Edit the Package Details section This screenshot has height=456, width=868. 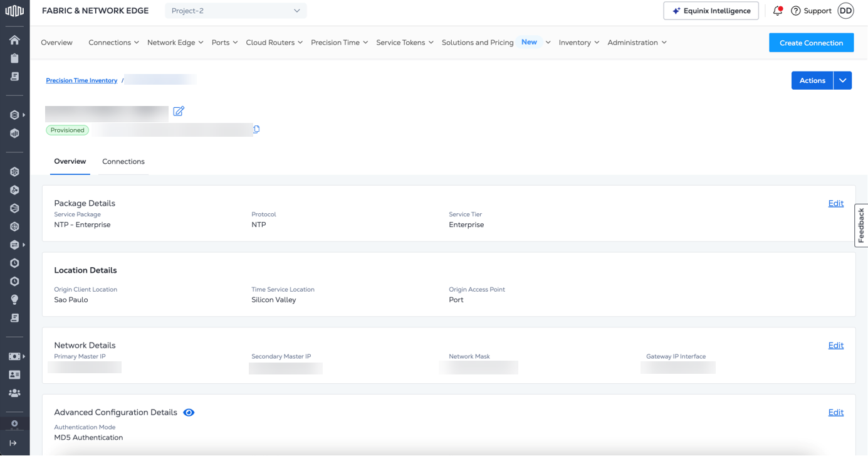[x=835, y=203]
